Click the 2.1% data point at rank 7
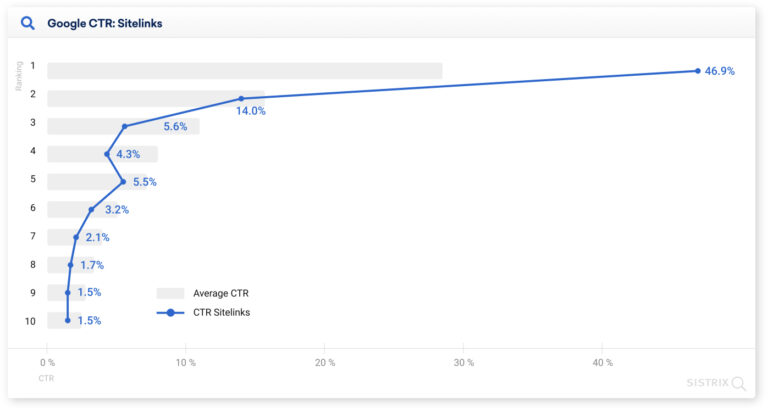 pos(76,237)
